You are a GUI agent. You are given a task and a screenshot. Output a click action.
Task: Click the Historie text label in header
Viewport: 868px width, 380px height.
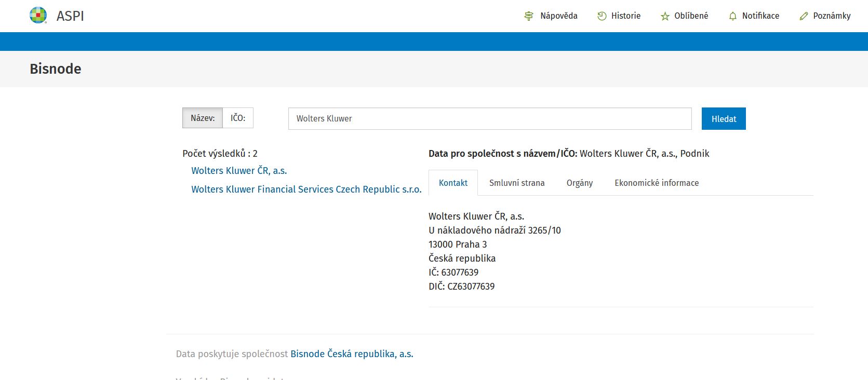625,16
